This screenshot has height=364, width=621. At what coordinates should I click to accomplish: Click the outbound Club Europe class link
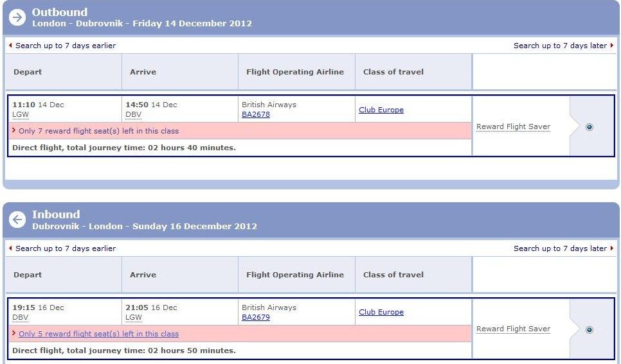pyautogui.click(x=381, y=110)
